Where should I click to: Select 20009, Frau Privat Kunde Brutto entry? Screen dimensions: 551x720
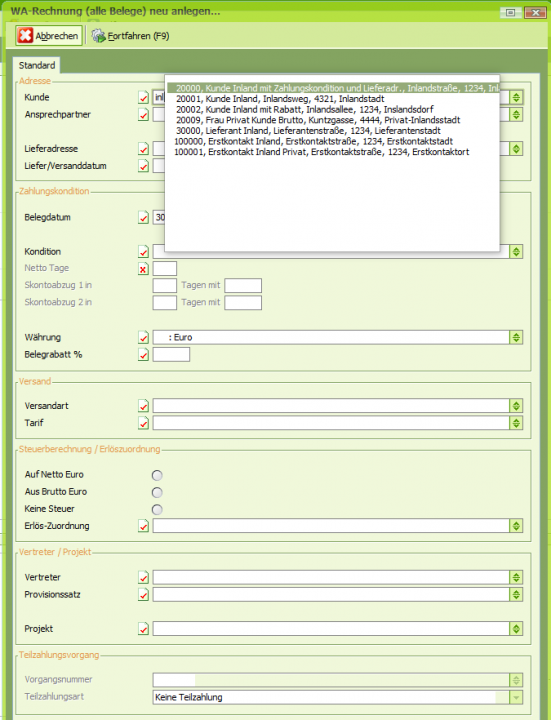point(318,120)
